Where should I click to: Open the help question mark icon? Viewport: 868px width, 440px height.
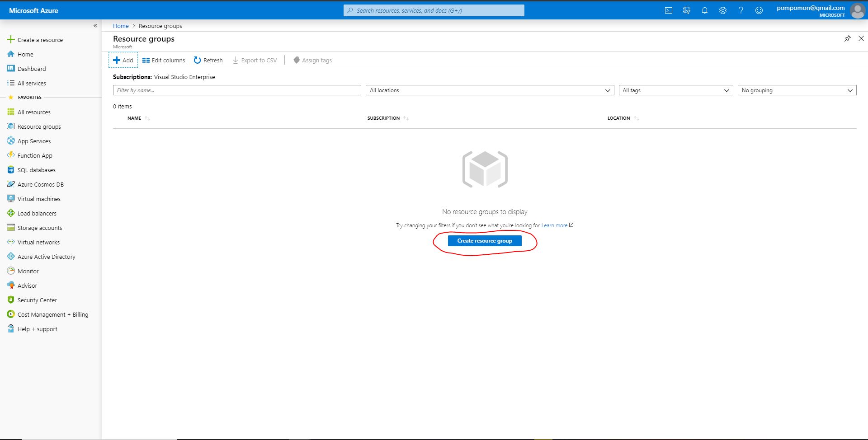[741, 10]
